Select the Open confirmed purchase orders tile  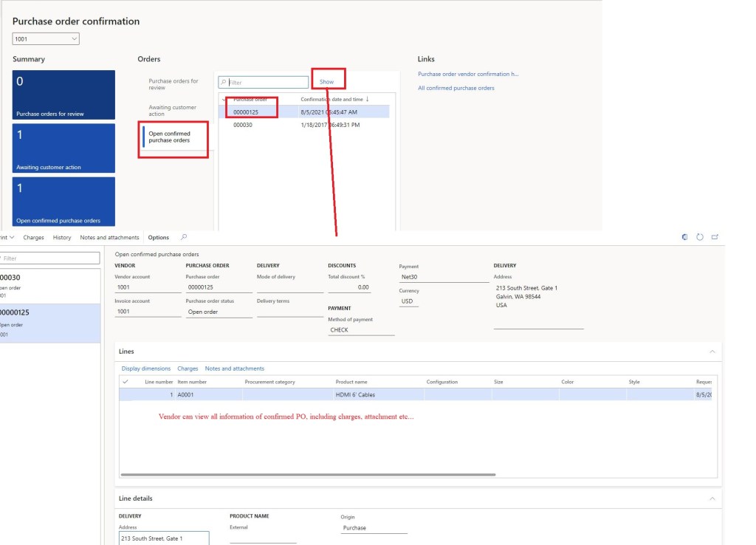pyautogui.click(x=63, y=201)
